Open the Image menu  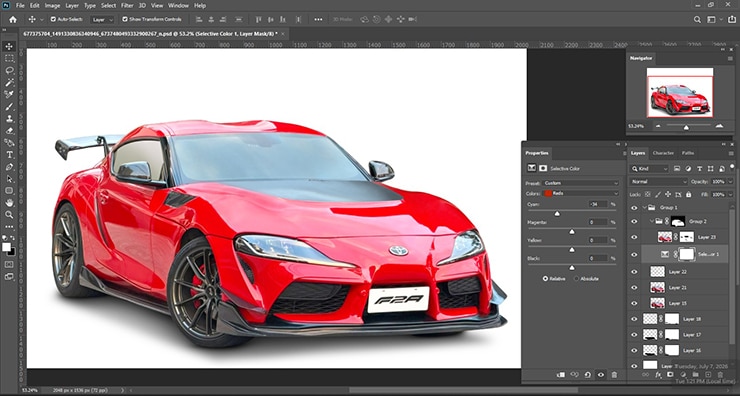click(x=52, y=6)
